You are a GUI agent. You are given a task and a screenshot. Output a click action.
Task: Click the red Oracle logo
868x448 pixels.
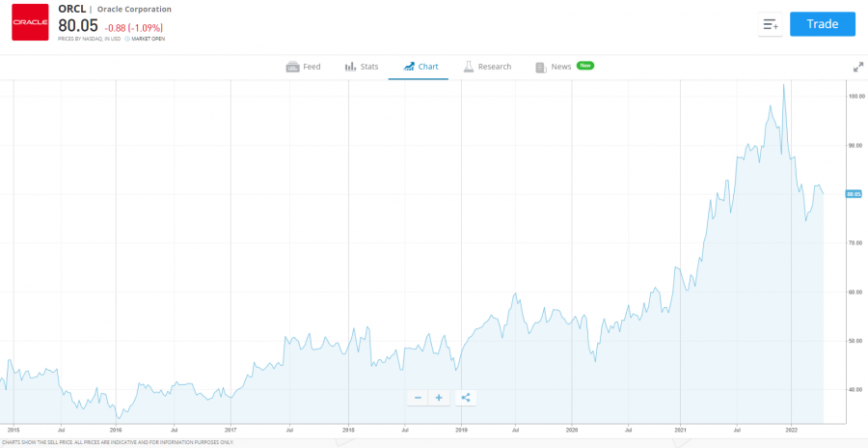31,22
